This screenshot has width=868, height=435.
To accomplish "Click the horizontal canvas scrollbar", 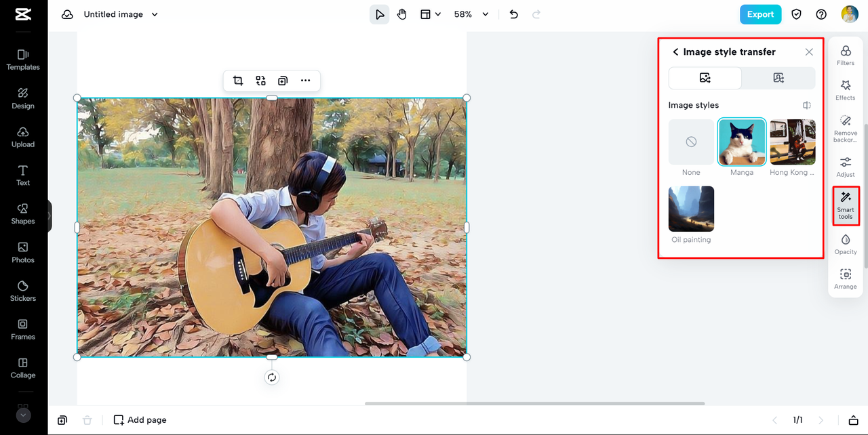I will [x=534, y=404].
